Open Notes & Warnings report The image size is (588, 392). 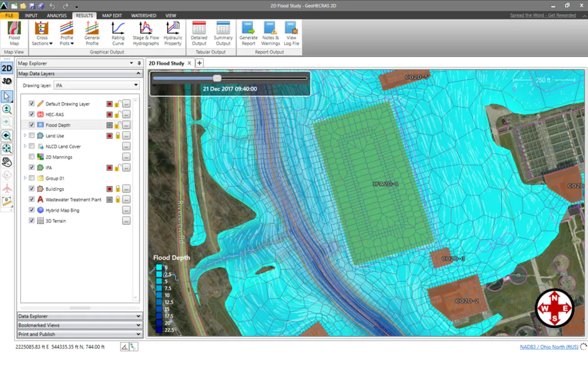click(x=270, y=33)
